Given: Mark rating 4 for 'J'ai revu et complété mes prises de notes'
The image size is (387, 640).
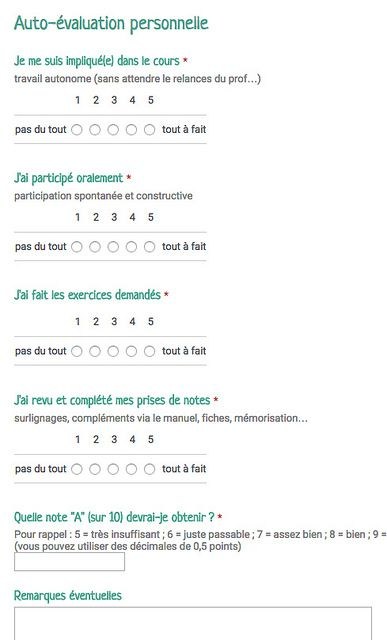Looking at the screenshot, I should click(131, 469).
